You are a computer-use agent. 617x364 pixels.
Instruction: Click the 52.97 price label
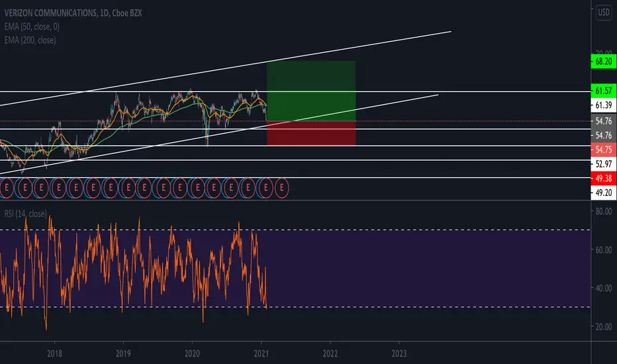pos(604,163)
